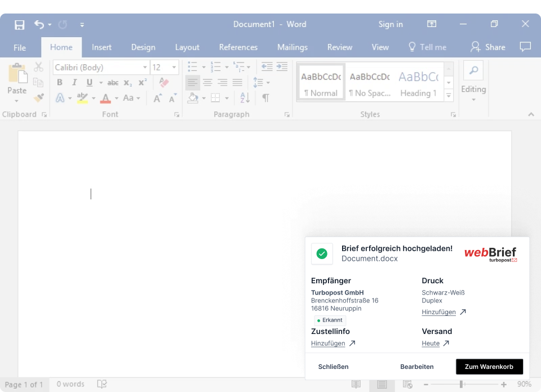The height and width of the screenshot is (392, 541).
Task: Toggle superscript formatting
Action: click(143, 82)
